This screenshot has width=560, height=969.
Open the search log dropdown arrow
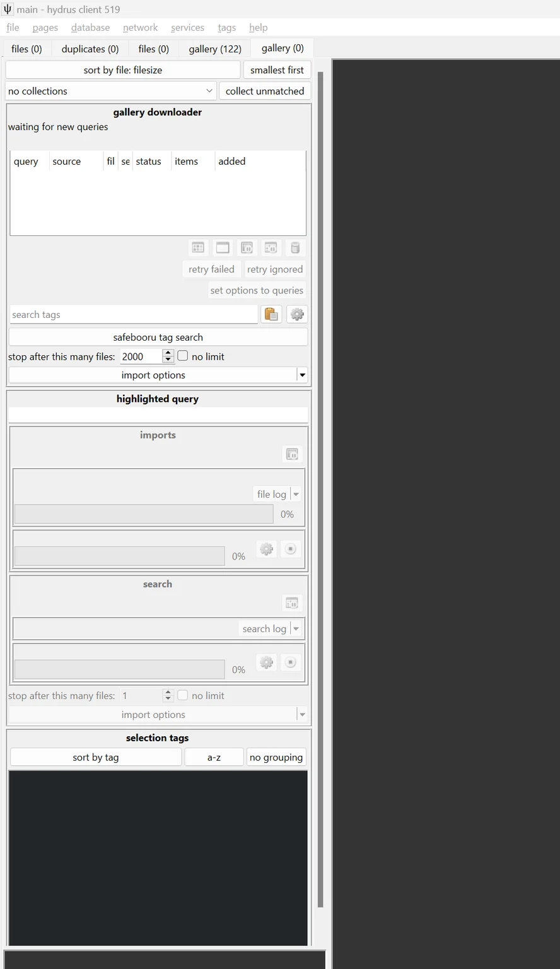pos(296,629)
